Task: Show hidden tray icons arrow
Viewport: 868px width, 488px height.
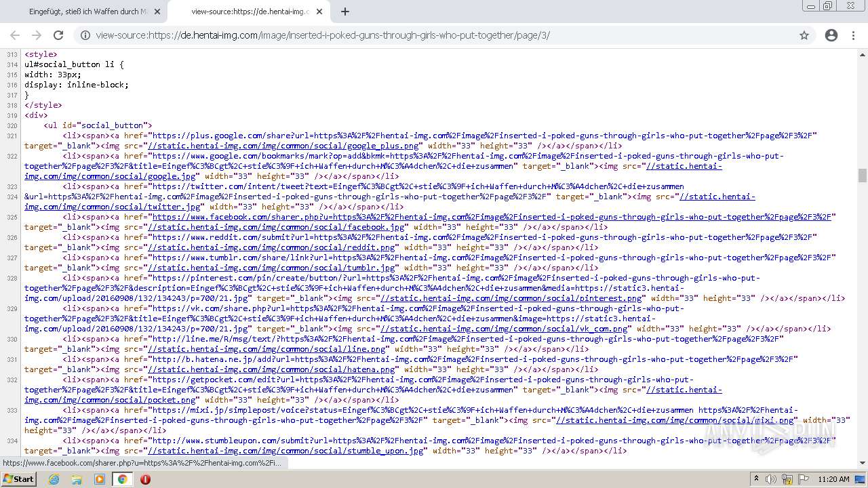Action: pyautogui.click(x=756, y=479)
